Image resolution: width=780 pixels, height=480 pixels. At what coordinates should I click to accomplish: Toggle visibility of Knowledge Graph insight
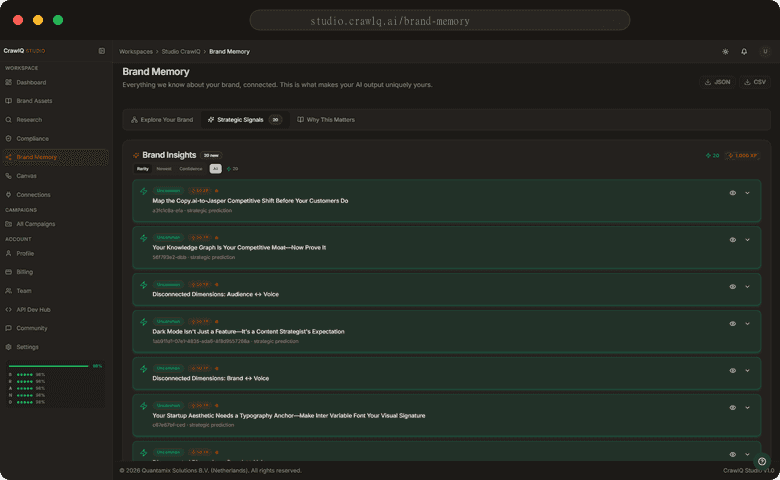(x=733, y=240)
